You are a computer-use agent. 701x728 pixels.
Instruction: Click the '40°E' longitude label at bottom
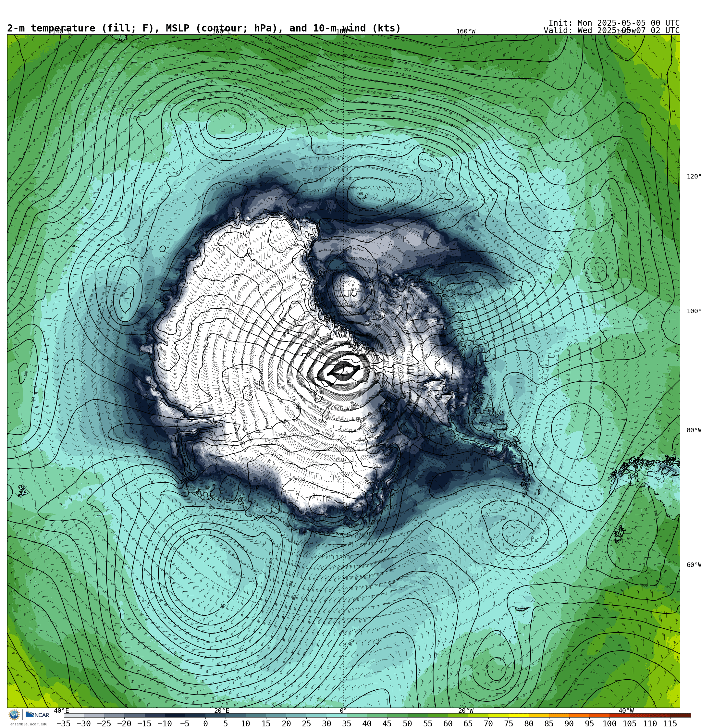(x=61, y=710)
